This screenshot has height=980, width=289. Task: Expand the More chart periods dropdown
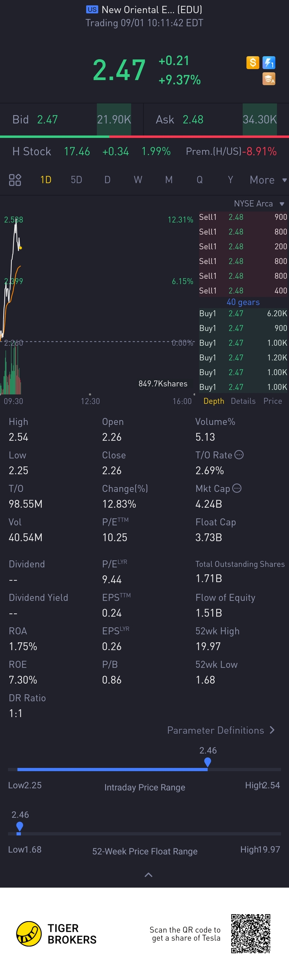point(268,180)
